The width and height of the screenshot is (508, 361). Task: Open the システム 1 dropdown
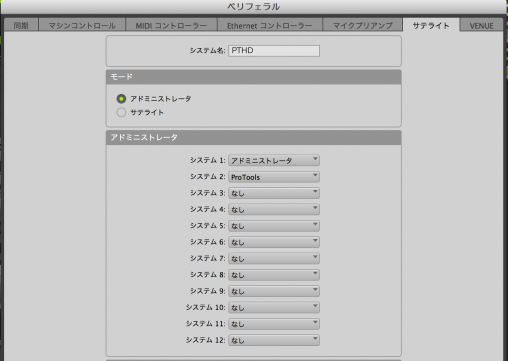(x=274, y=160)
